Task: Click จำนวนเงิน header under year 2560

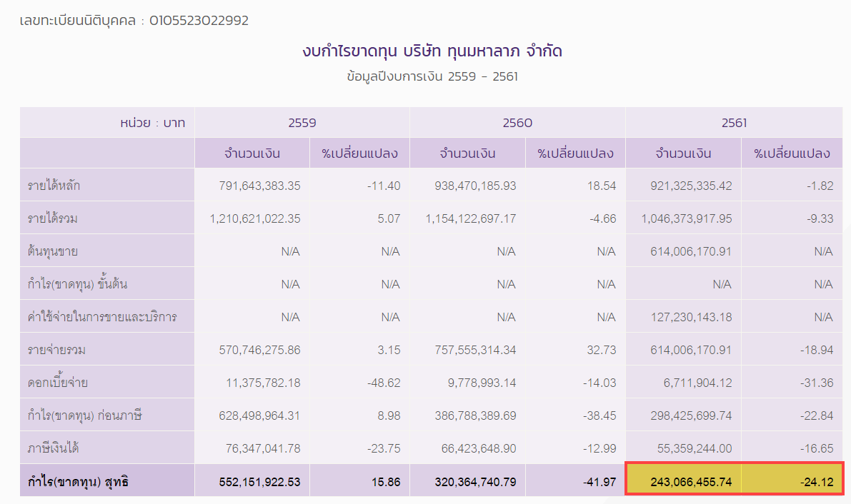Action: pos(467,153)
